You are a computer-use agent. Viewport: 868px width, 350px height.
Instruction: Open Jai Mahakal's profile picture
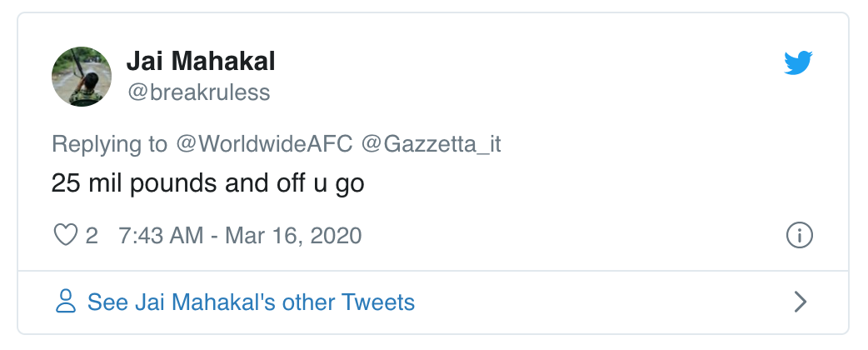82,76
